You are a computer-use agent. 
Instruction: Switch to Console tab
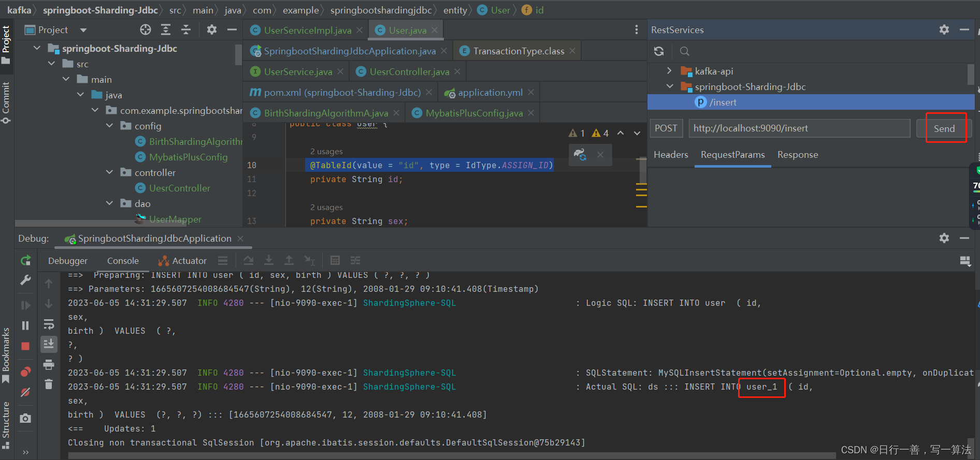click(x=123, y=261)
